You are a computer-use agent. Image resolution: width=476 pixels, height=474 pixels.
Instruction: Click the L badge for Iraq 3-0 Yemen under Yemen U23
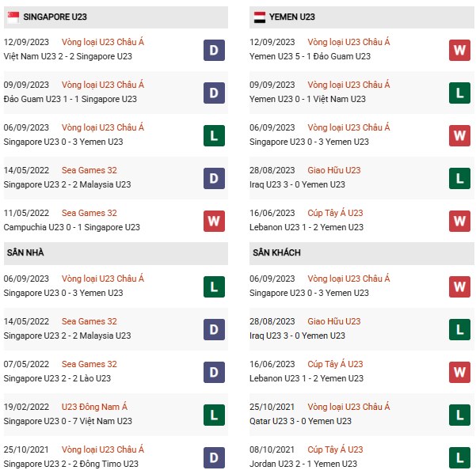pos(459,178)
